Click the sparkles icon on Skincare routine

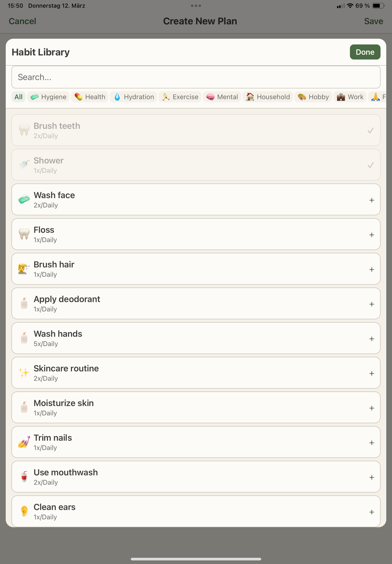pyautogui.click(x=24, y=373)
